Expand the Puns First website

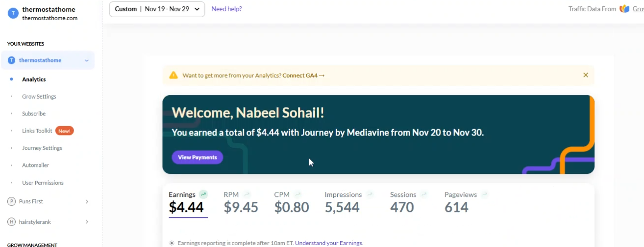click(87, 201)
